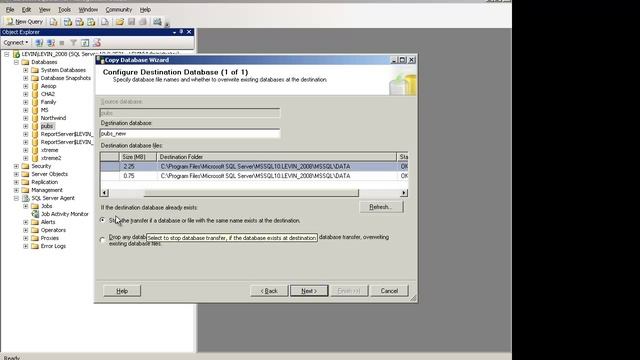Click the files grid scroll-left arrow

(x=104, y=193)
